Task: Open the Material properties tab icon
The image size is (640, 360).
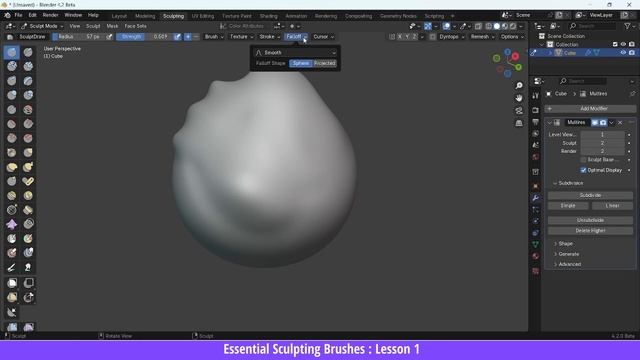Action: (x=536, y=256)
